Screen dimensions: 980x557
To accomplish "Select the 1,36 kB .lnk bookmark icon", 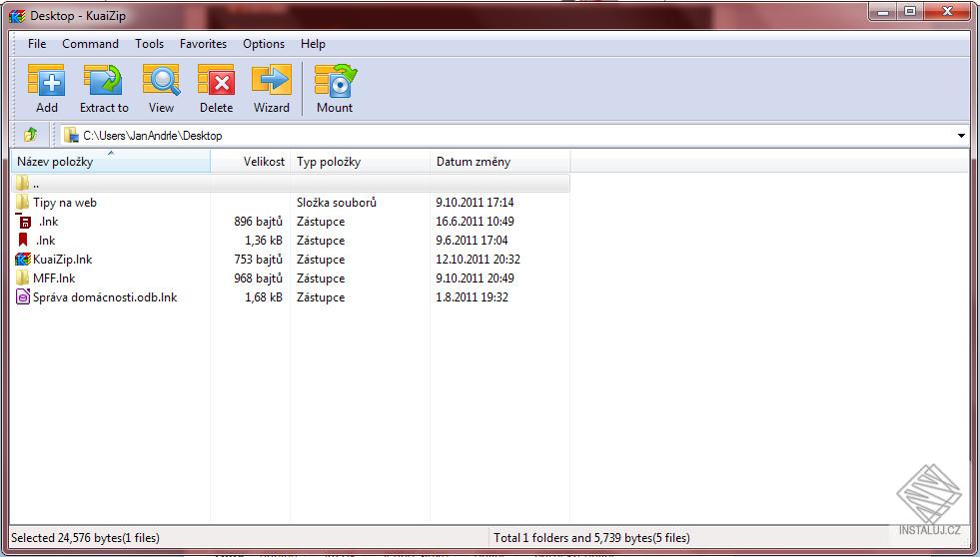I will [x=23, y=240].
